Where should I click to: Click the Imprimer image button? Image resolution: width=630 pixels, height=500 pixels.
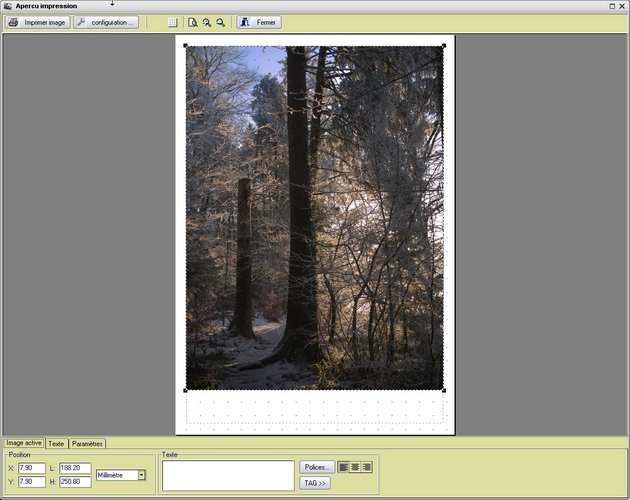point(38,22)
